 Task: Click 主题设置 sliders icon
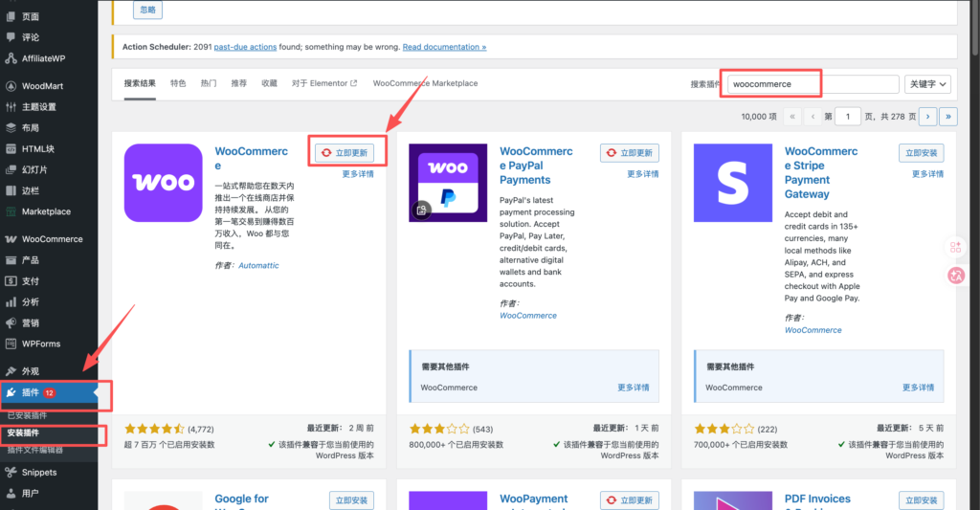click(11, 107)
